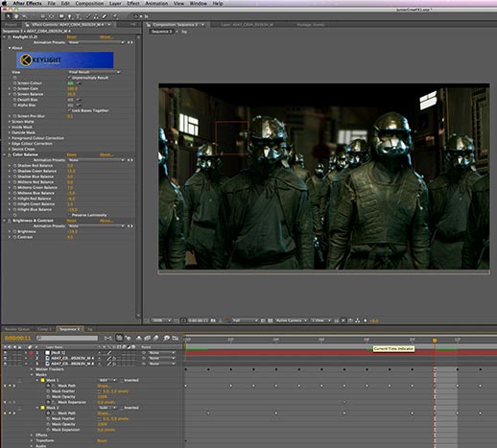Image resolution: width=497 pixels, height=448 pixels.
Task: Toggle Preserve Luminosity checkbox
Action: [69, 215]
